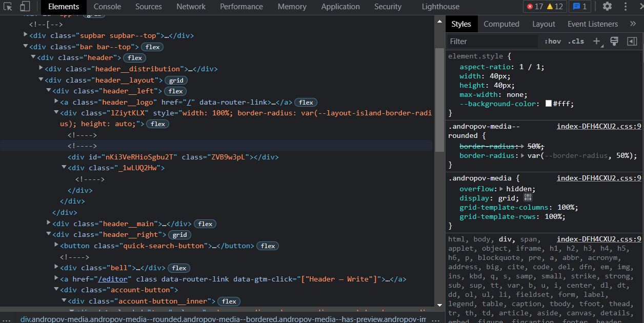Show more Styles pane tabs chevron
The width and height of the screenshot is (644, 323).
tap(633, 24)
